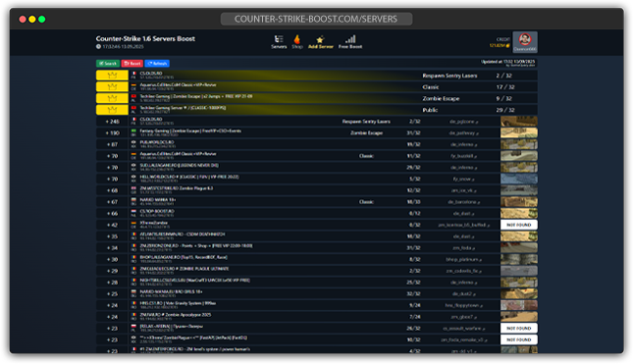Click the fy_snow map name
Image resolution: width=633 pixels, height=364 pixels.
point(463,179)
